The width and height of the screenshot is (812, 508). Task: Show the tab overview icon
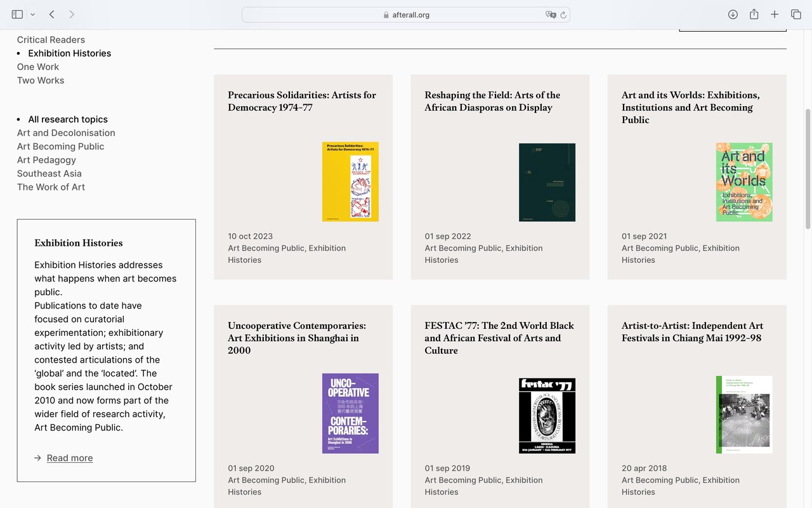coord(796,14)
